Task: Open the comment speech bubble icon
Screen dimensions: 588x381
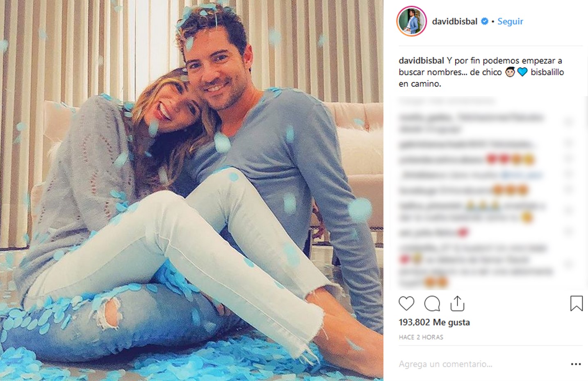Action: click(432, 304)
